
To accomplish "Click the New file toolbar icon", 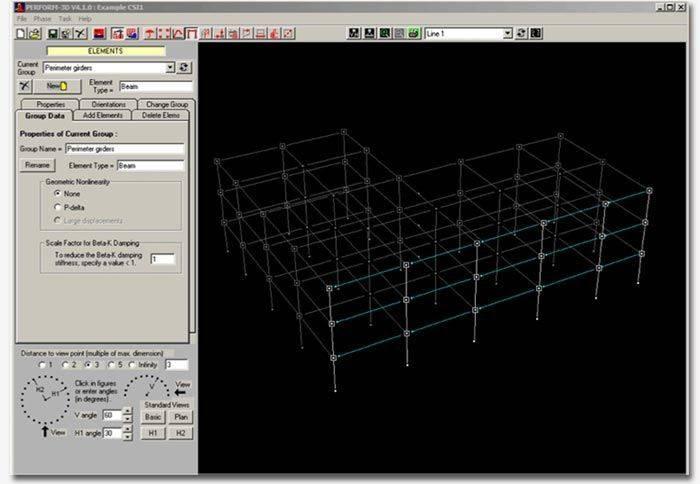I will 21,33.
